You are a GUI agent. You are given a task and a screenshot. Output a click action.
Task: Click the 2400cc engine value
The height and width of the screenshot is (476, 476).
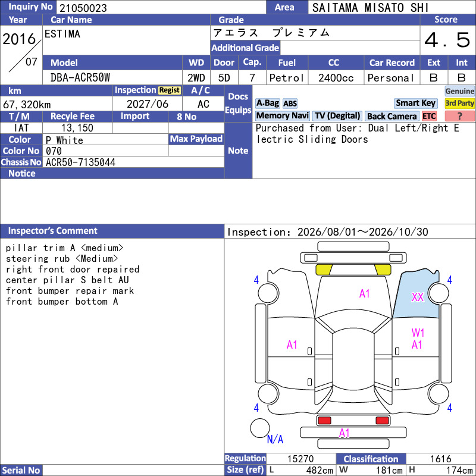click(336, 78)
